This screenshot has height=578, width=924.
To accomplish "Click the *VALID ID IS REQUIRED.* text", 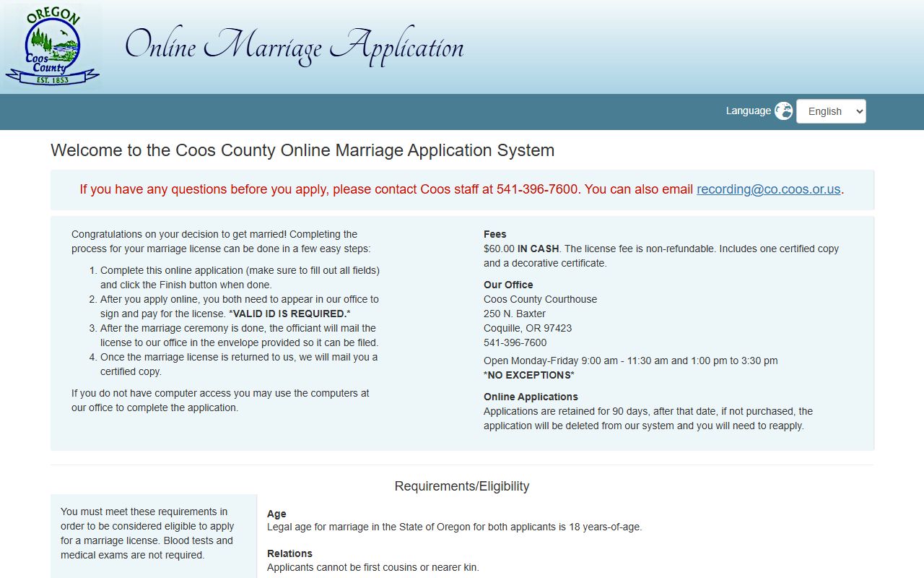I will tap(289, 314).
